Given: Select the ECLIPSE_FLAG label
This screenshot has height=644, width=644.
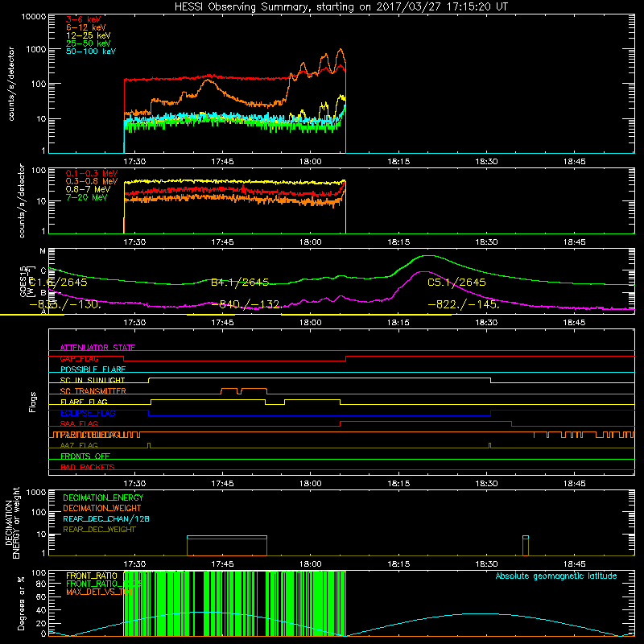Looking at the screenshot, I should [x=88, y=413].
